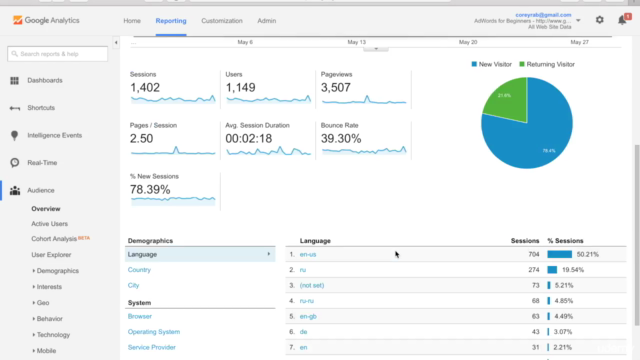
Task: Select the Reporting tab
Action: coord(171,21)
